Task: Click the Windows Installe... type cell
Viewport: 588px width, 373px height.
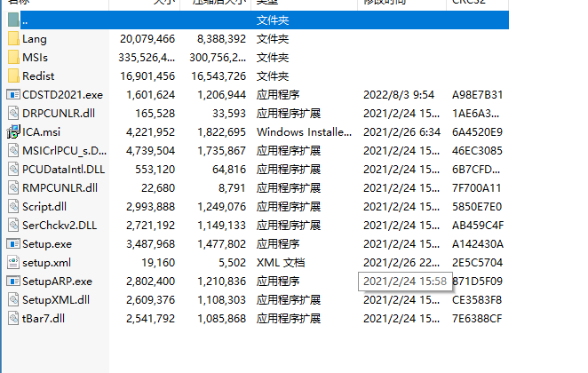Action: (x=304, y=132)
